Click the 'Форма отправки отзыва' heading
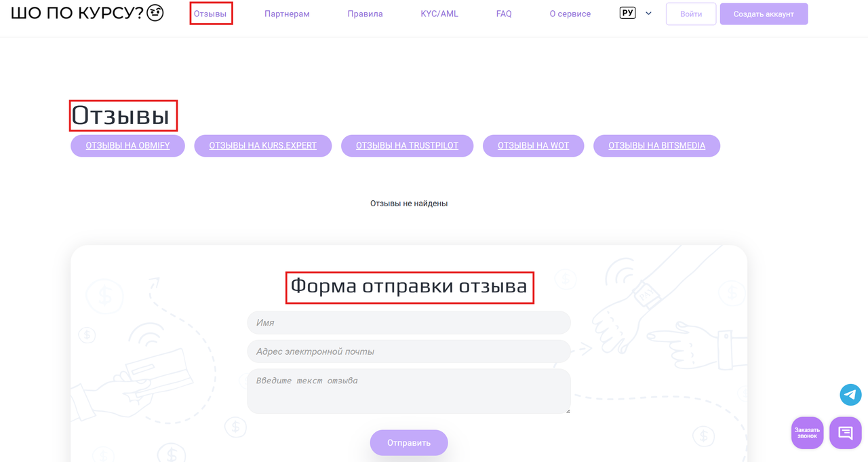Viewport: 868px width, 462px height. pyautogui.click(x=409, y=286)
